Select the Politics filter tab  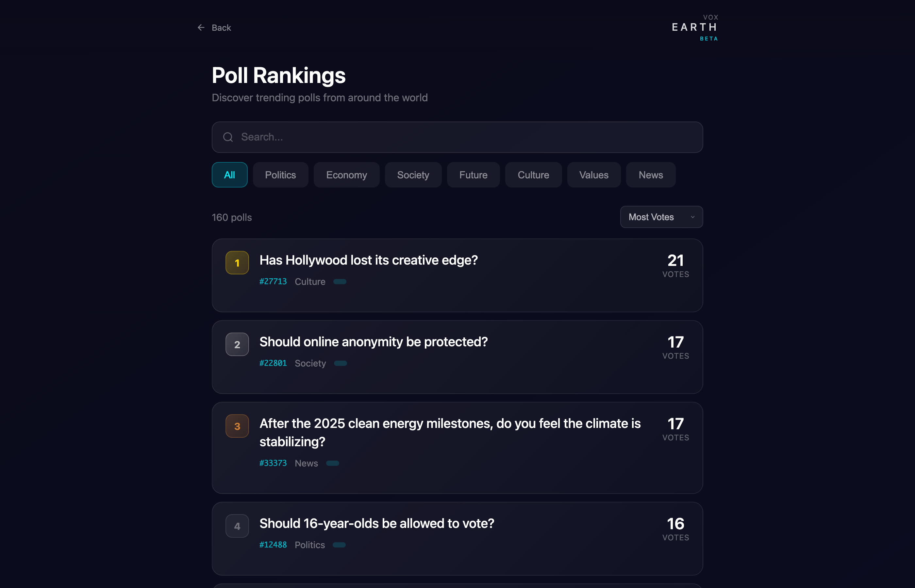[280, 174]
